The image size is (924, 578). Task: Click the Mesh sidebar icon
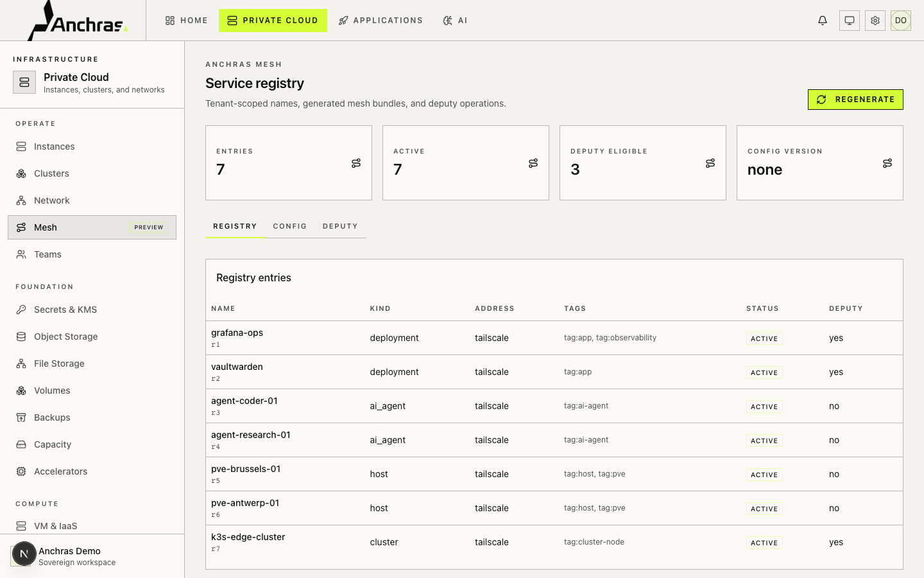[21, 227]
